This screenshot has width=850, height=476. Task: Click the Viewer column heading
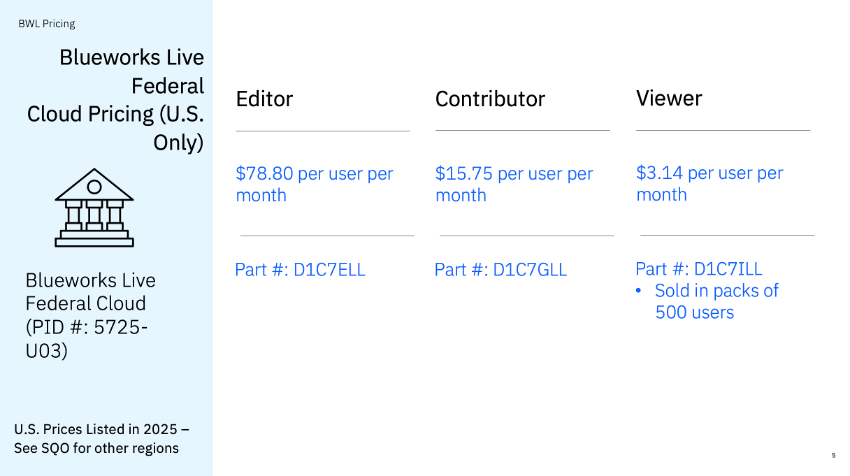click(669, 98)
